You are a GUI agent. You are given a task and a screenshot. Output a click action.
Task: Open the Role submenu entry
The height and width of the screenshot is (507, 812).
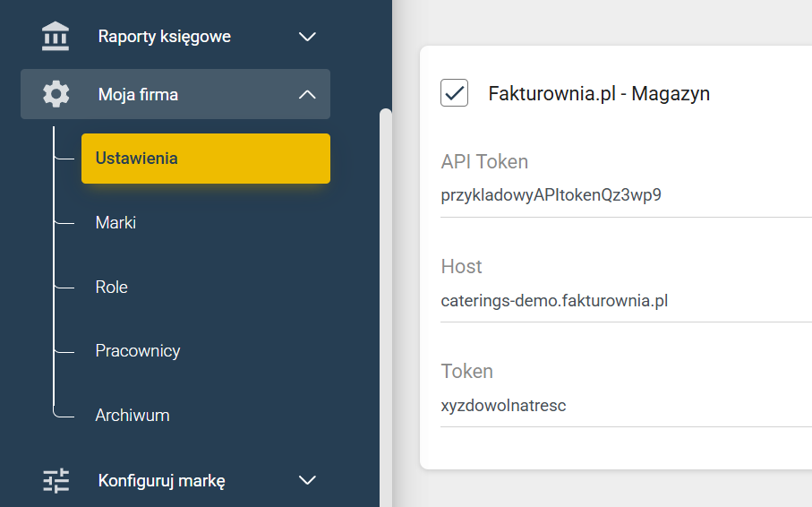111,287
